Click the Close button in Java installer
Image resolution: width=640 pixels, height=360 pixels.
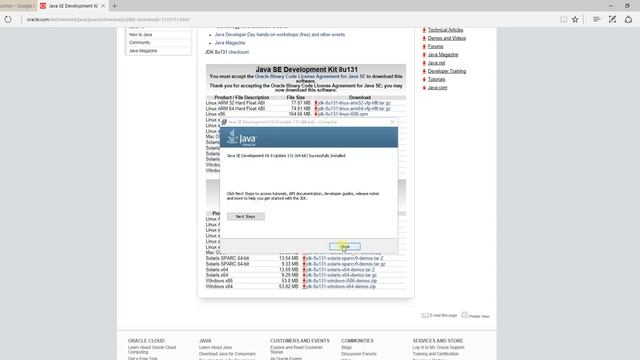tap(344, 247)
